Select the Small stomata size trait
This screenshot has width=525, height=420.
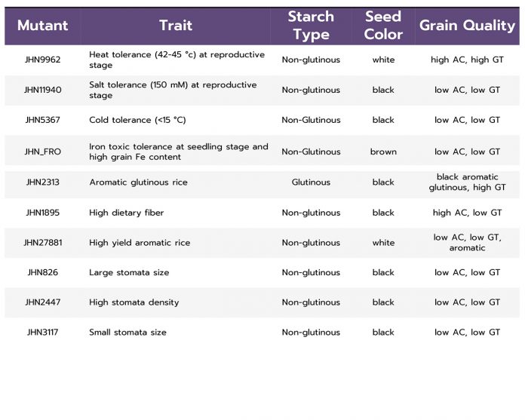[127, 333]
